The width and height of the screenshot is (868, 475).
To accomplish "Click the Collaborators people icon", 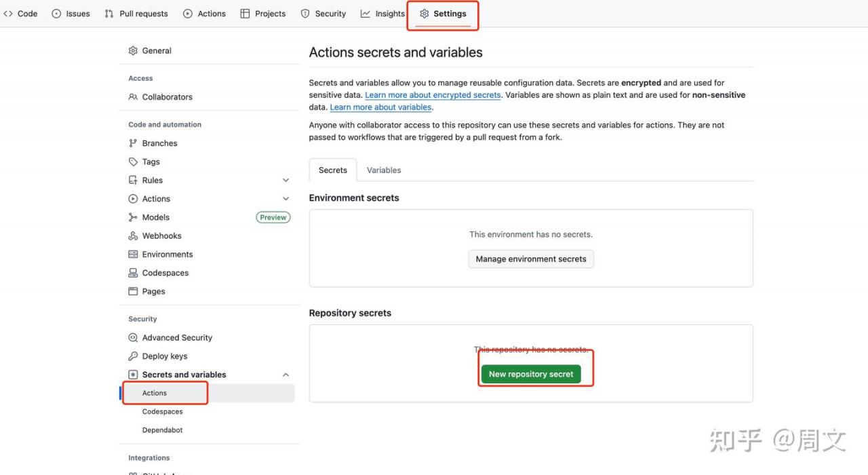I will click(x=133, y=97).
